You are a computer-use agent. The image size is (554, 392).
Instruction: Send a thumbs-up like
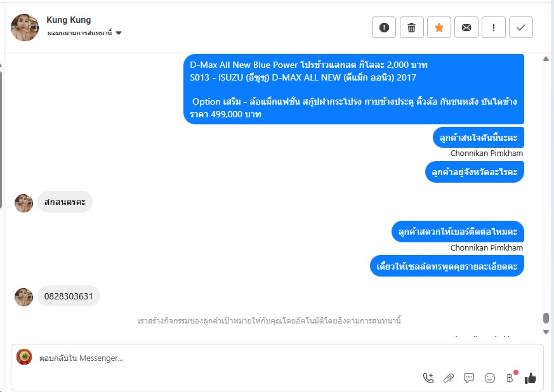pyautogui.click(x=531, y=378)
